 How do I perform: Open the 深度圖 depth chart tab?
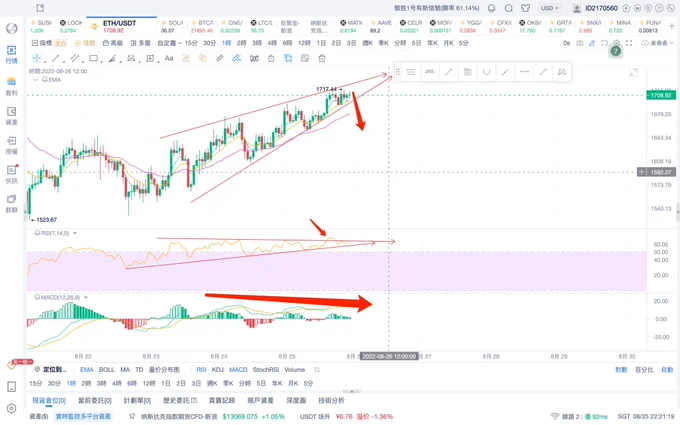[x=296, y=400]
